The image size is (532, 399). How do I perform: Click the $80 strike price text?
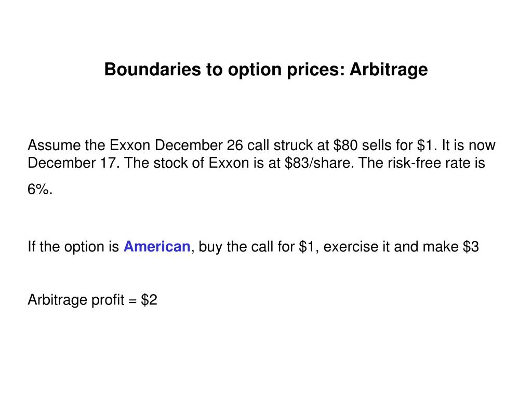coord(345,145)
